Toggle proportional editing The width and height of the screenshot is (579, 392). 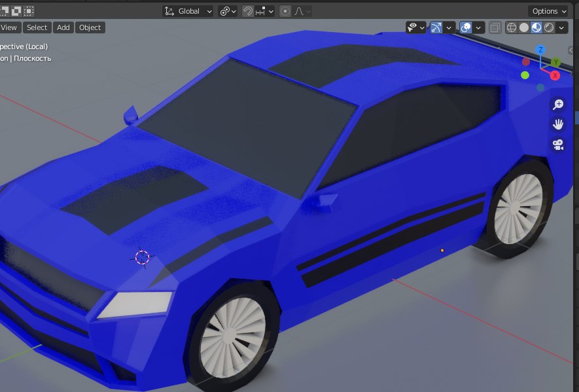(x=285, y=12)
